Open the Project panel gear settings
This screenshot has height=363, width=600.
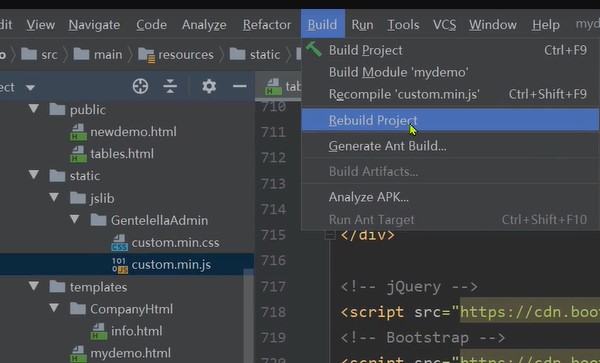pos(209,86)
